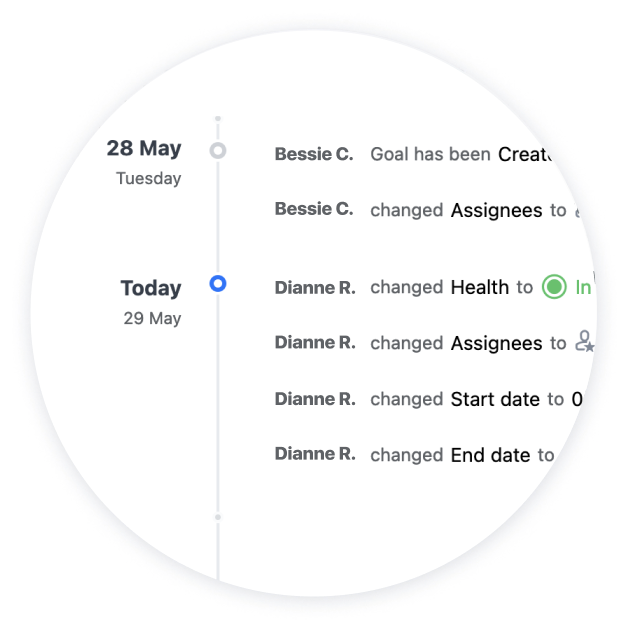
Task: Open Dianne R. on the Start date entry
Action: coord(315,399)
